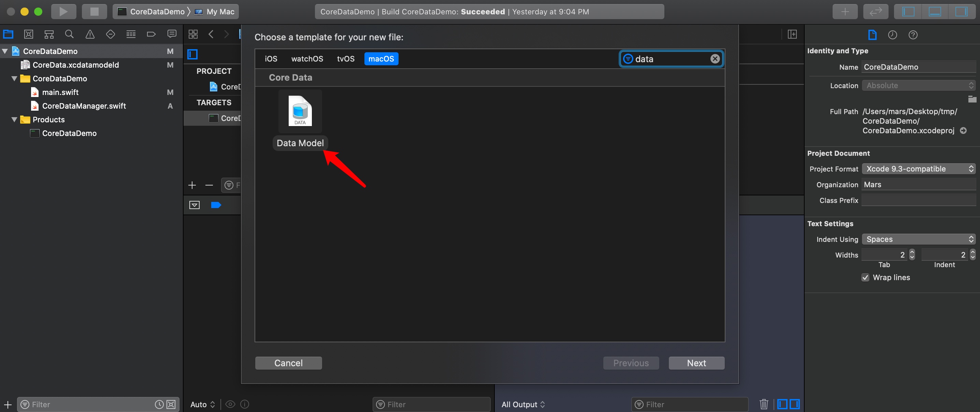Collapse the CoreDataDemo group folder
980x412 pixels.
(x=14, y=79)
